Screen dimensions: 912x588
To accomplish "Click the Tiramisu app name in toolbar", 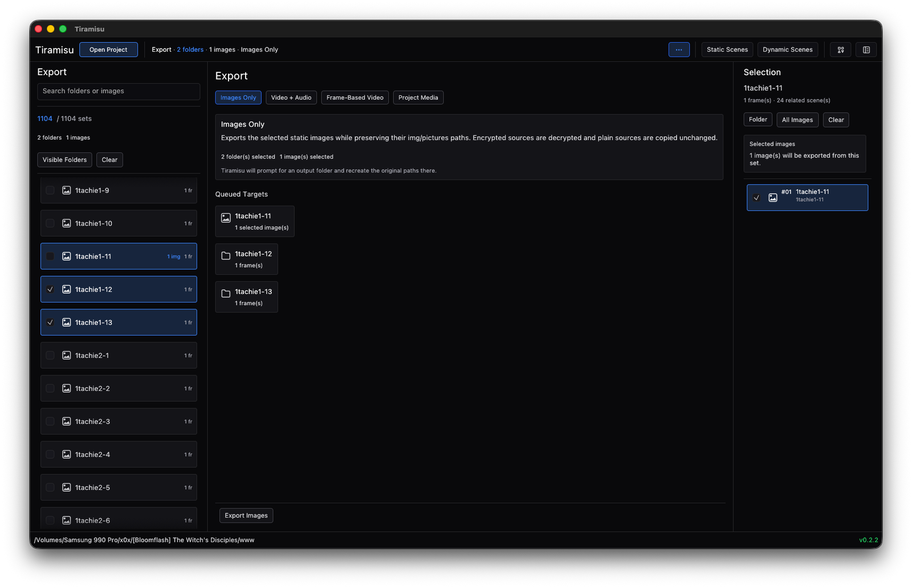I will (55, 50).
